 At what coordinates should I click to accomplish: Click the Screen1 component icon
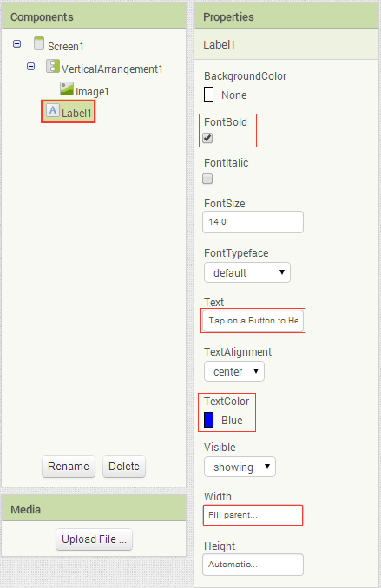click(39, 44)
